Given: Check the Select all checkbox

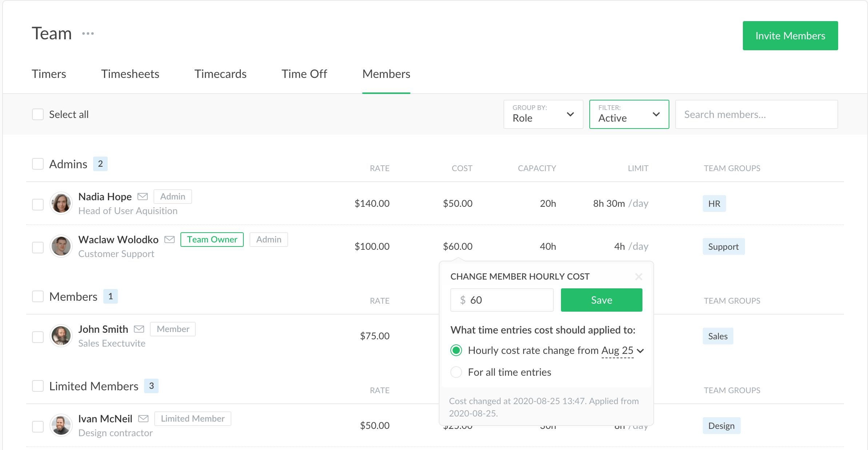Looking at the screenshot, I should (x=38, y=114).
